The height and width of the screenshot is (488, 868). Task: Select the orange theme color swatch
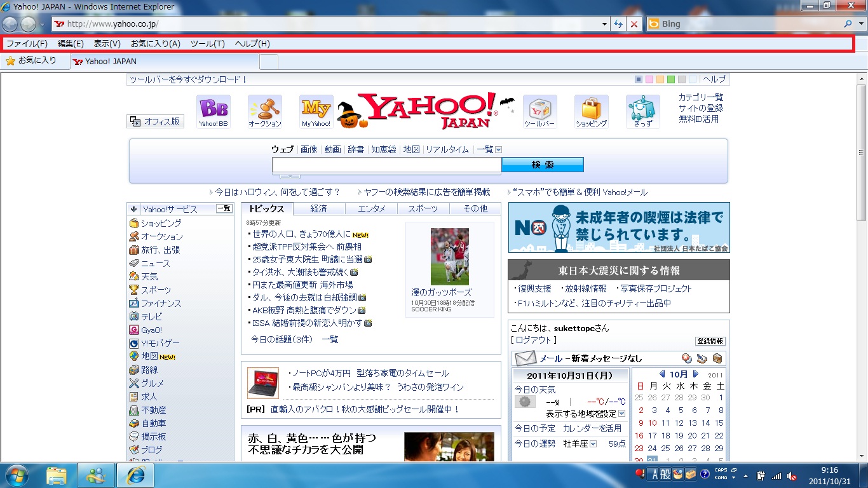pos(660,79)
